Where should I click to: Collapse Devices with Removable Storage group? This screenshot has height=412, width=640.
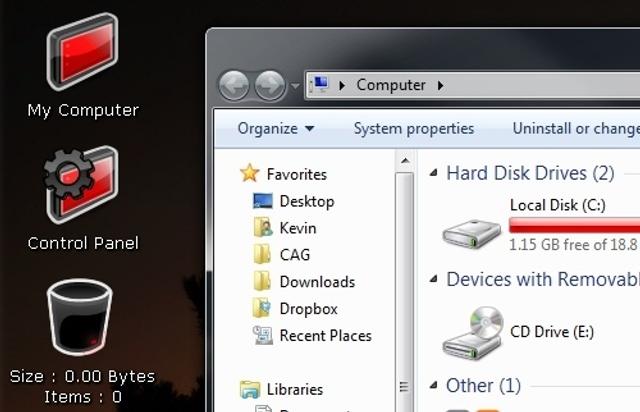(x=434, y=279)
